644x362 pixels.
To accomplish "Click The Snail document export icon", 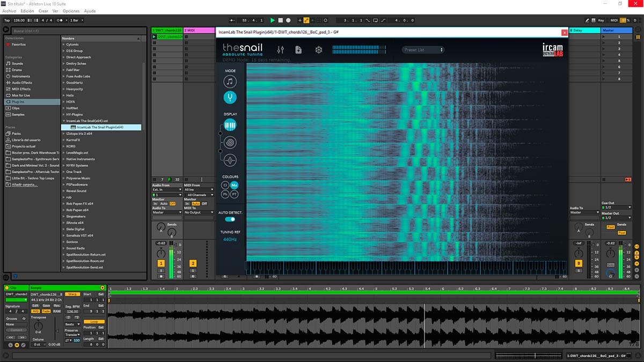I will click(x=298, y=50).
